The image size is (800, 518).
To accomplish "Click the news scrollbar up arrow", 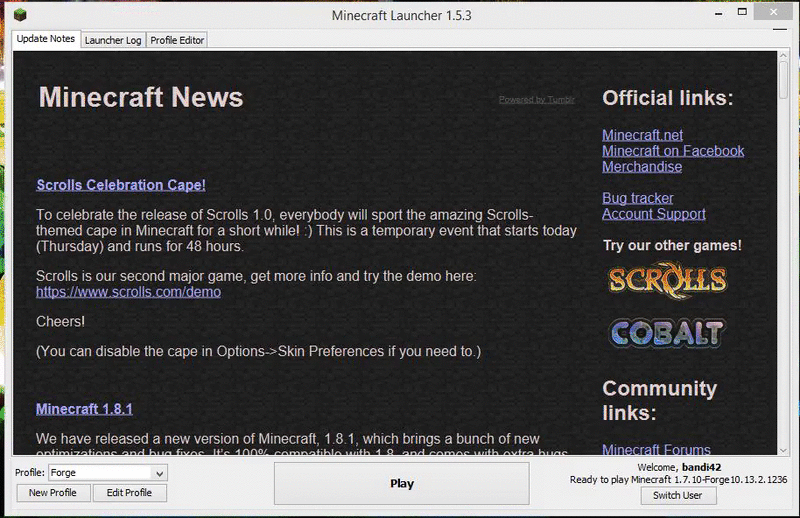I will [784, 56].
